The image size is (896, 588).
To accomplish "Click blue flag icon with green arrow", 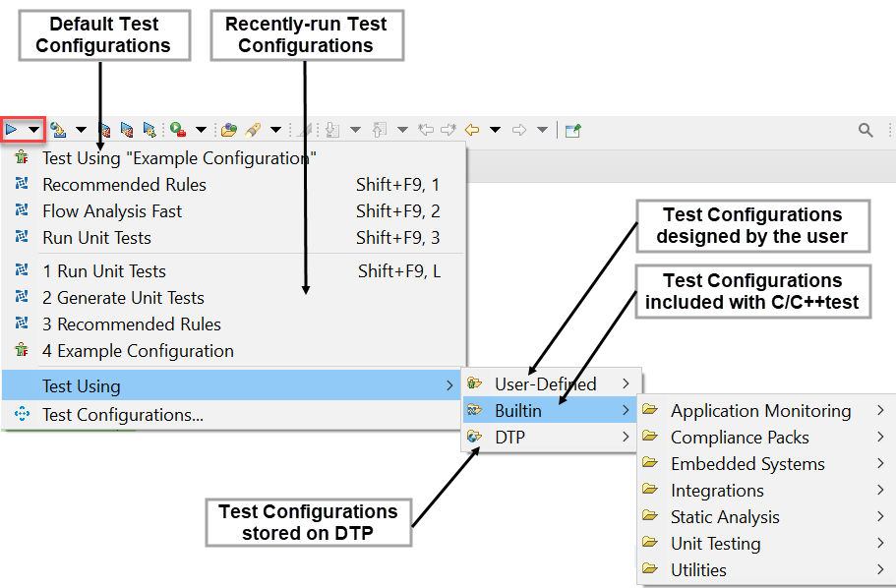I will [149, 131].
